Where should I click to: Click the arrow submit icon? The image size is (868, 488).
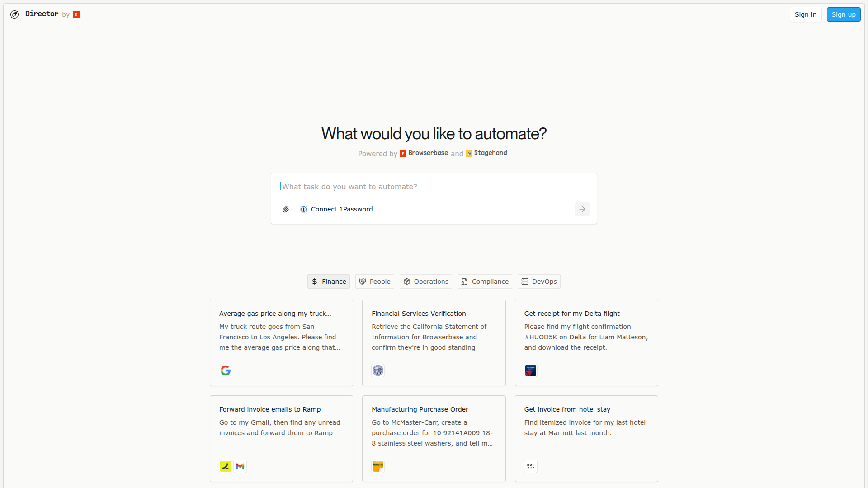[x=582, y=209]
